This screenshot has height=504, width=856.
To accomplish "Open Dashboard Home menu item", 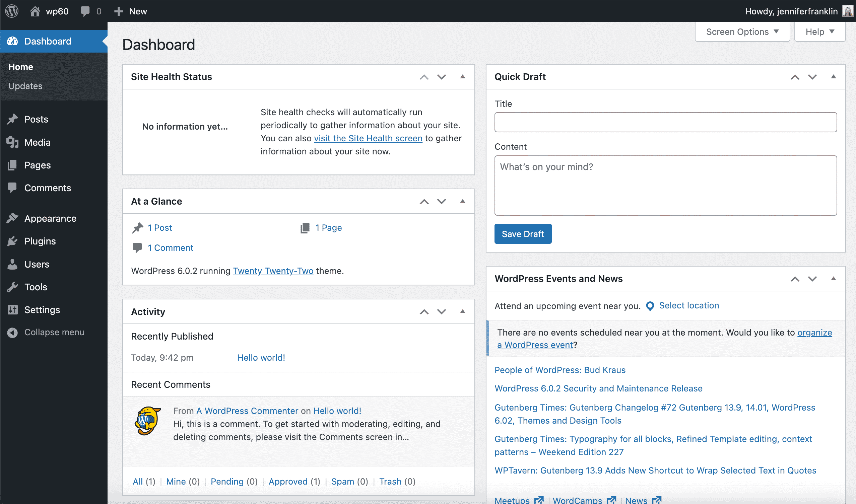I will pyautogui.click(x=20, y=66).
